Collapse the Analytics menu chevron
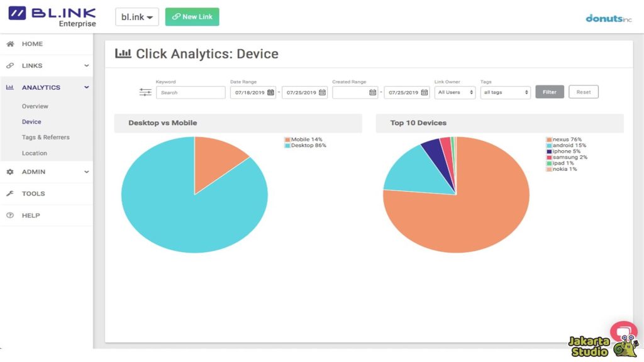The width and height of the screenshot is (644, 362). pyautogui.click(x=87, y=87)
